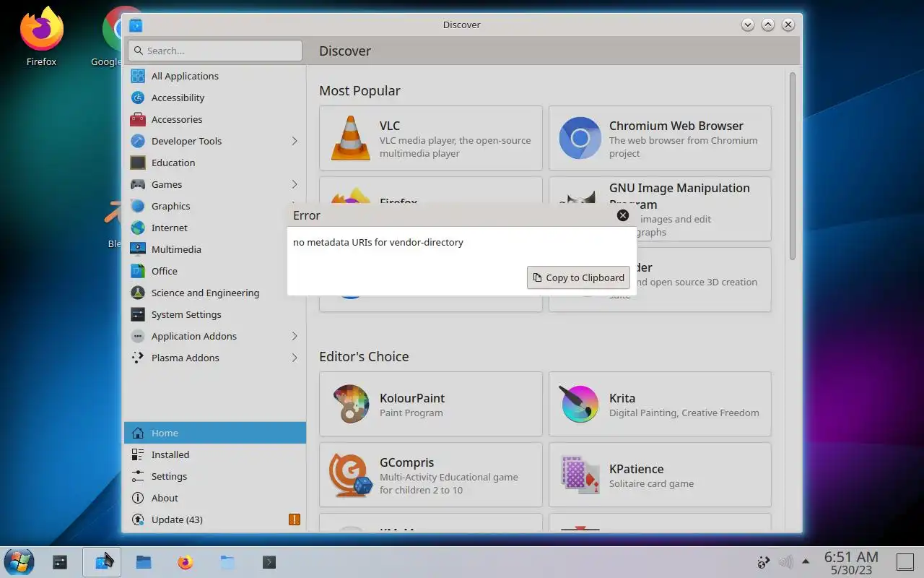924x578 pixels.
Task: Click 'Solitaire card game' description text
Action: 651,484
